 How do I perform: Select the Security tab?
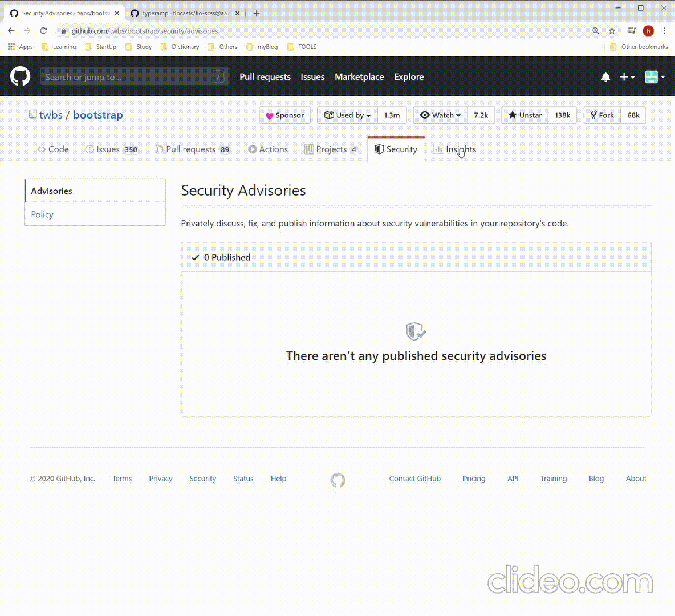[x=396, y=149]
